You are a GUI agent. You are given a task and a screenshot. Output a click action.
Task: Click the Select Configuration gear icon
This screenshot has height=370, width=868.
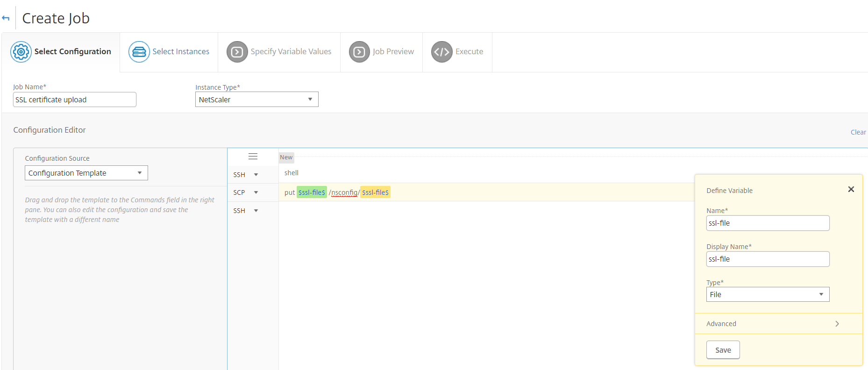pyautogui.click(x=21, y=52)
